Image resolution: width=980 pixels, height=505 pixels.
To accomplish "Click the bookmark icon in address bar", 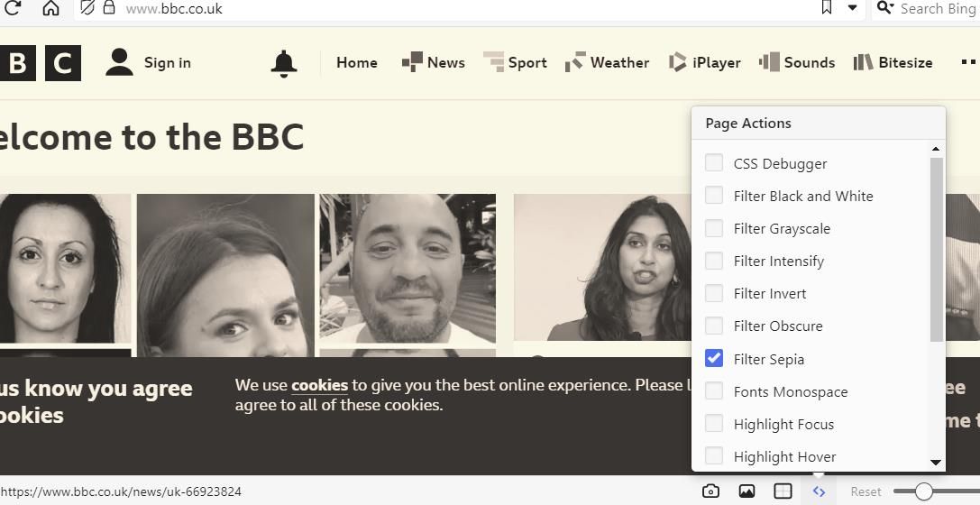I will tap(826, 8).
